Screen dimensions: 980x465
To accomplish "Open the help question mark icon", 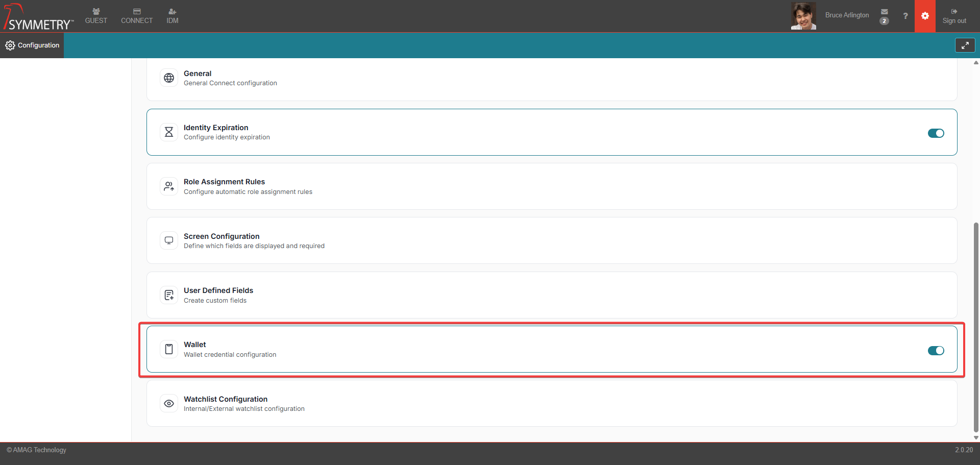I will tap(905, 16).
